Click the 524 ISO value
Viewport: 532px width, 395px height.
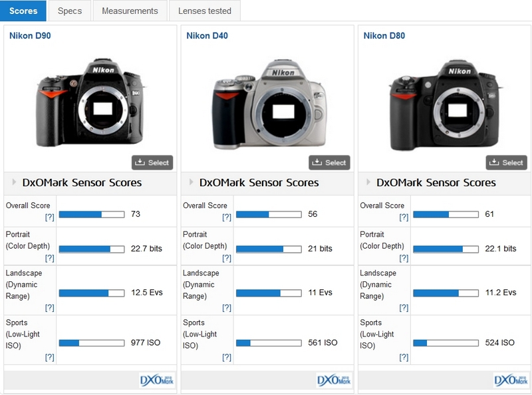point(499,342)
